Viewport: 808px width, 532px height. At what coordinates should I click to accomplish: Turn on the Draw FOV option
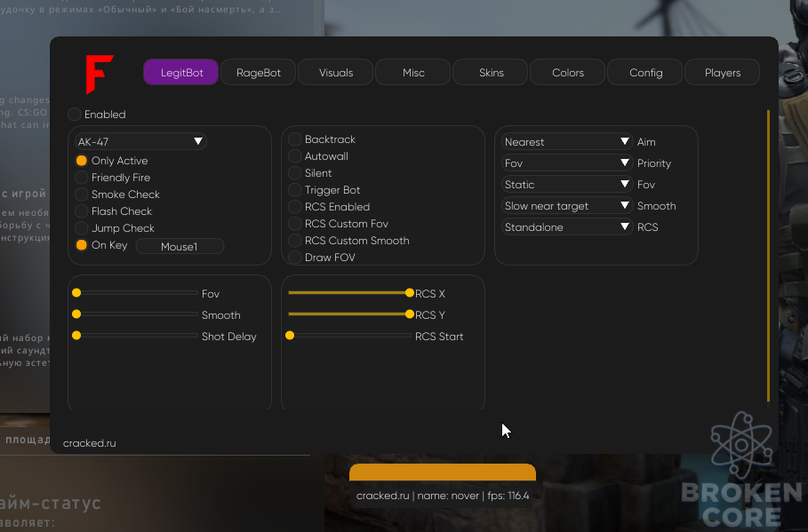pos(295,258)
